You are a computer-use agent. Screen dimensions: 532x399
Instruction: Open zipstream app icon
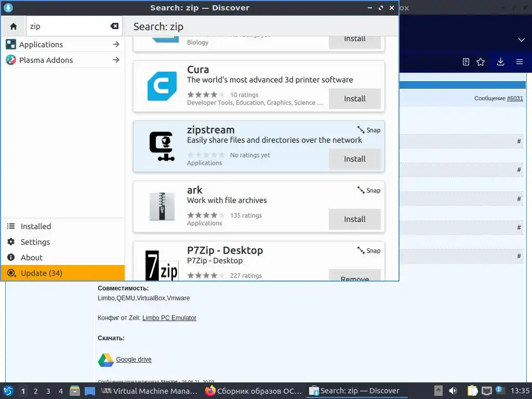162,146
